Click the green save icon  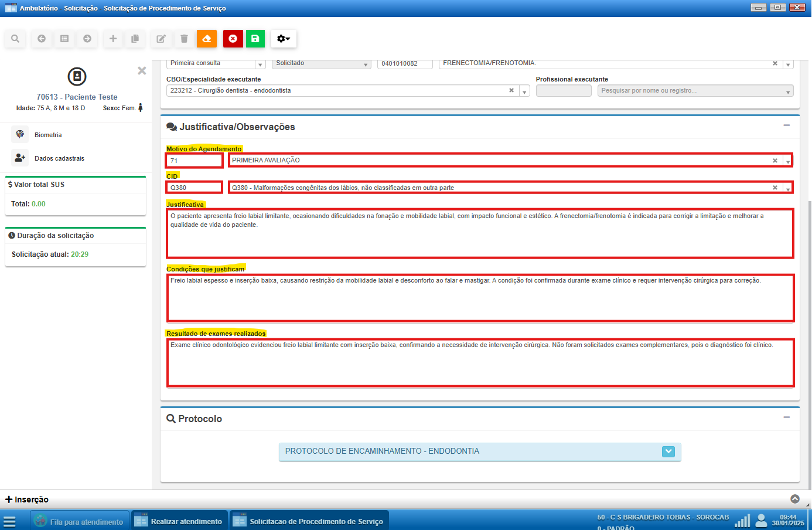click(255, 39)
